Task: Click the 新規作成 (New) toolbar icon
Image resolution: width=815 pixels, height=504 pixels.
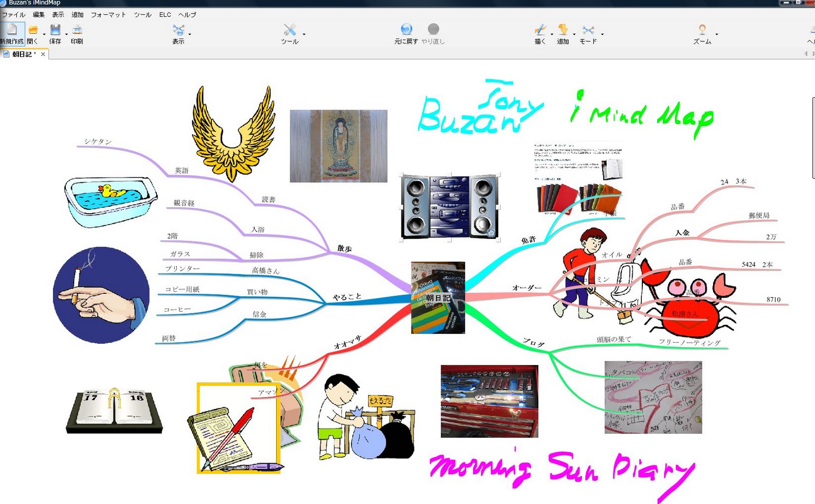Action: (x=12, y=30)
